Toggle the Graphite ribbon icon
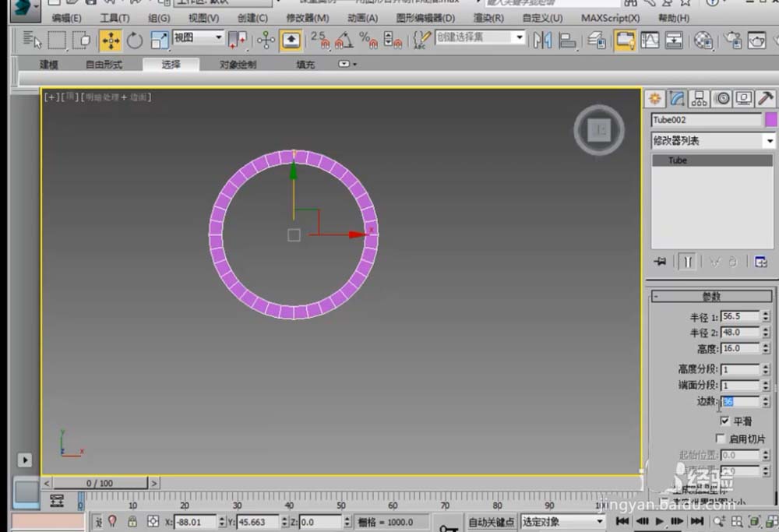 coord(625,41)
